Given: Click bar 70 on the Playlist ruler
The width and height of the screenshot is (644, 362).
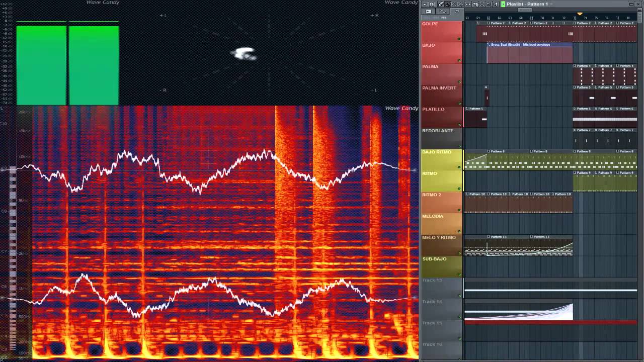Looking at the screenshot, I should tap(542, 18).
